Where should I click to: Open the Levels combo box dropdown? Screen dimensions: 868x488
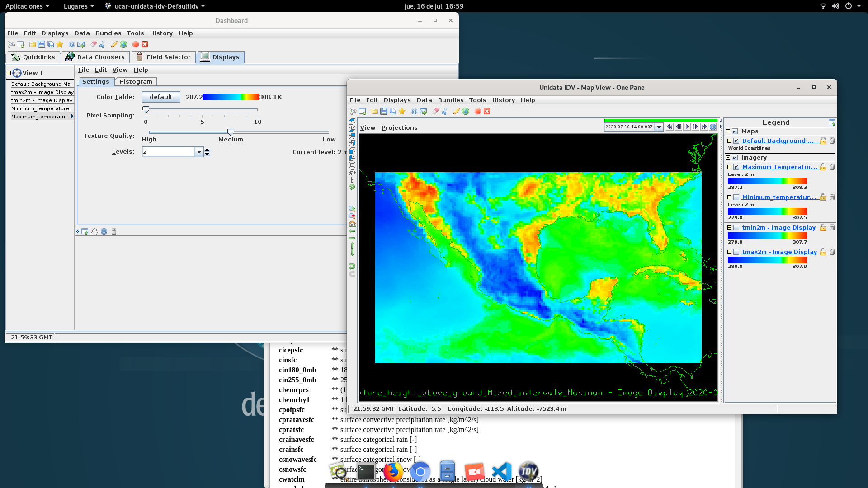199,152
